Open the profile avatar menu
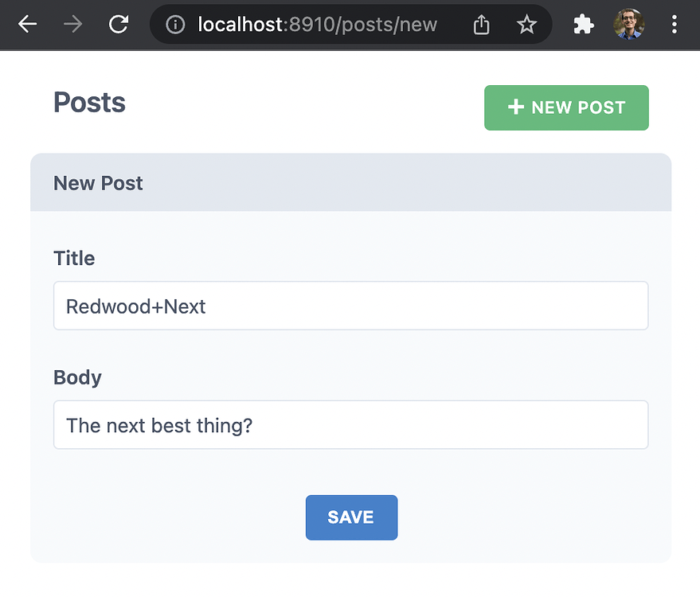Screen dimensions: 700x597 628,24
